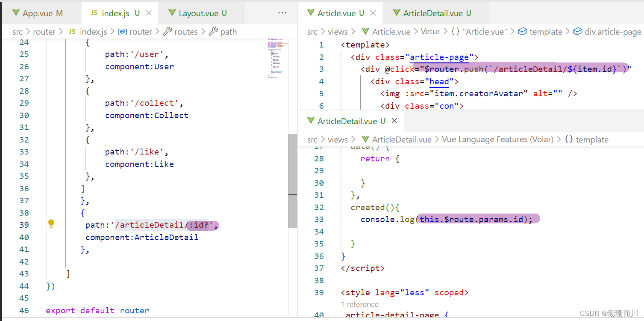The image size is (644, 321).
Task: Open the routes breadcrumb segment
Action: [x=186, y=32]
